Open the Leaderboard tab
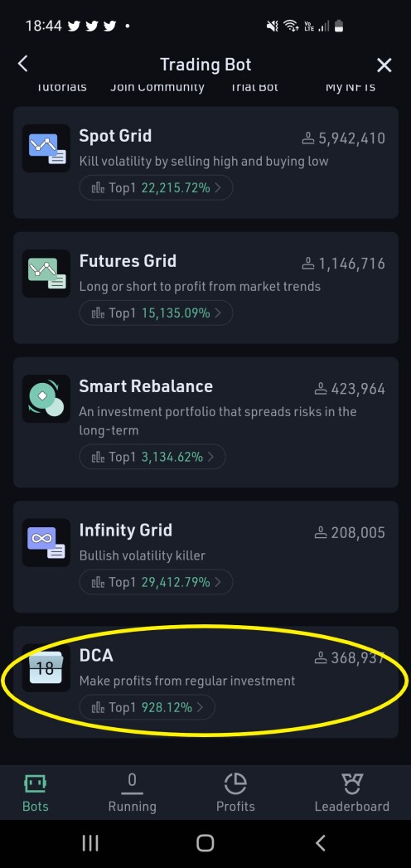 352,793
